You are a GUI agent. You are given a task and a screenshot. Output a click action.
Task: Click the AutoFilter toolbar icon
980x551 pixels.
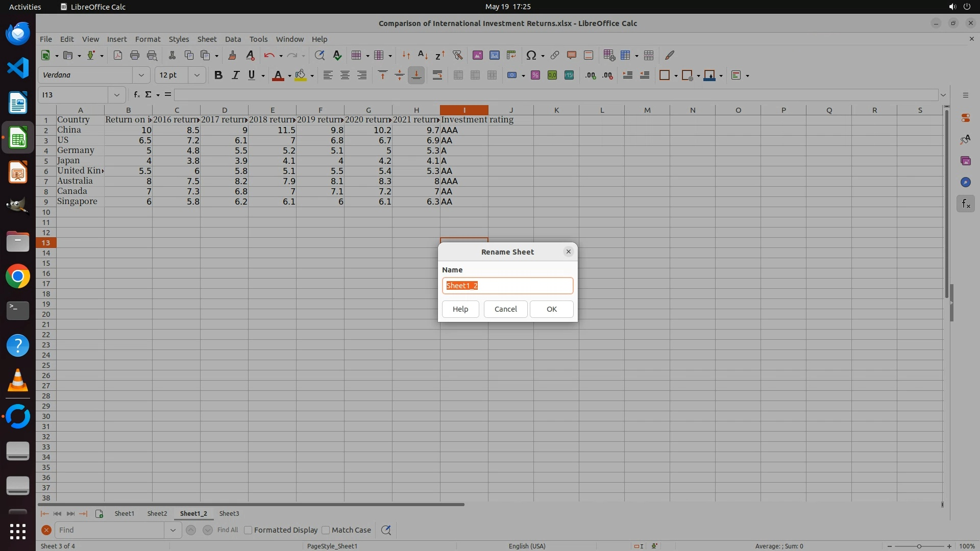pos(457,55)
